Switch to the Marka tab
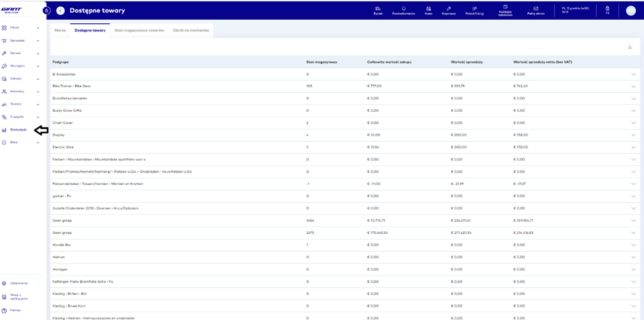 (x=60, y=30)
